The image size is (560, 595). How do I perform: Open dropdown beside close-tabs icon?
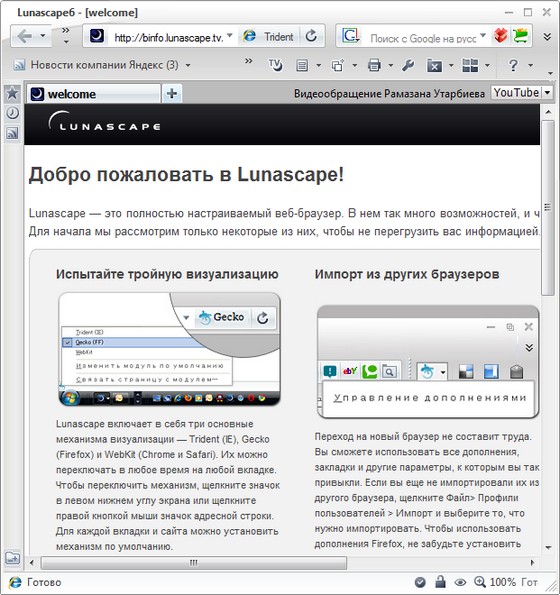point(451,66)
